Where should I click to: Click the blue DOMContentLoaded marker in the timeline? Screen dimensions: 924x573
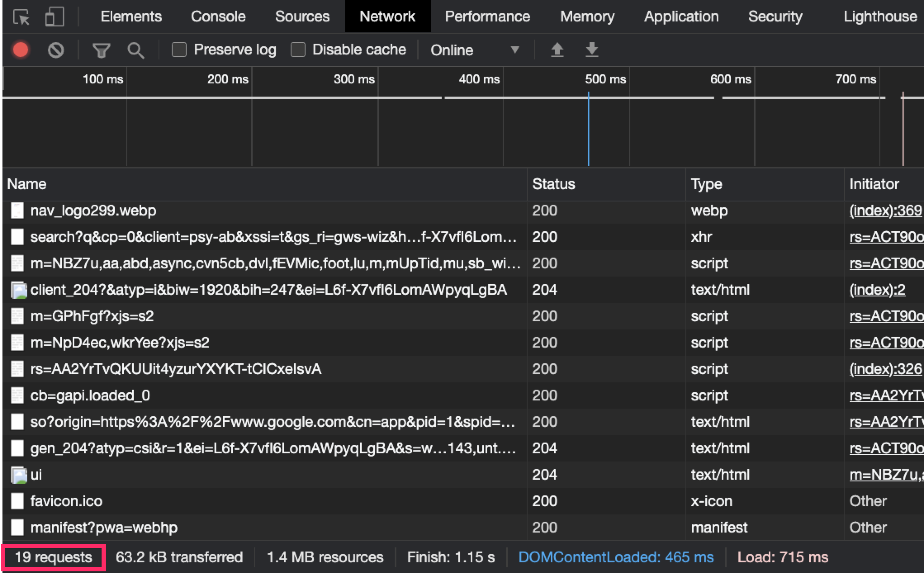click(x=588, y=128)
